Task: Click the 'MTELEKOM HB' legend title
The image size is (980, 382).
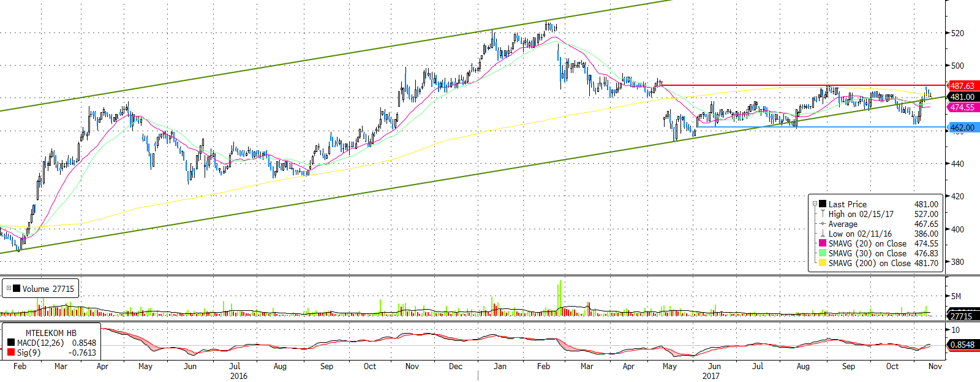Action: pos(51,333)
